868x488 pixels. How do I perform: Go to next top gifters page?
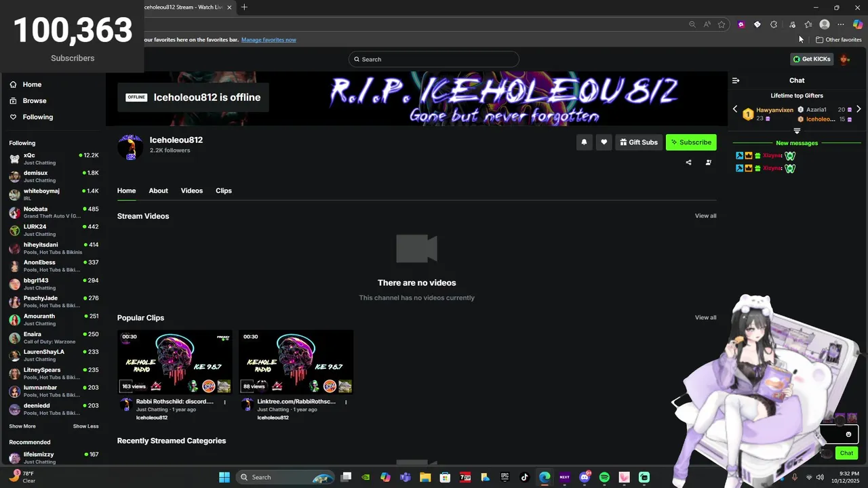(859, 109)
